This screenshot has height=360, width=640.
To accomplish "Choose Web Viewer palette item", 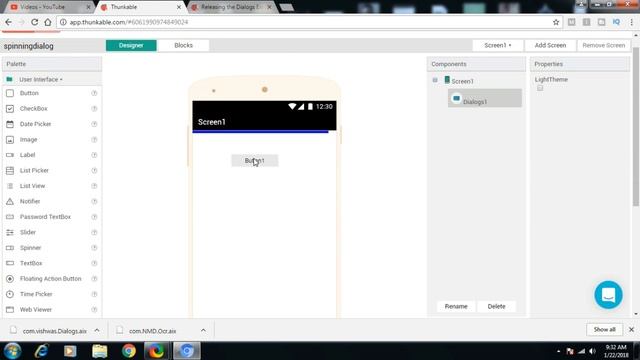I will [x=36, y=310].
